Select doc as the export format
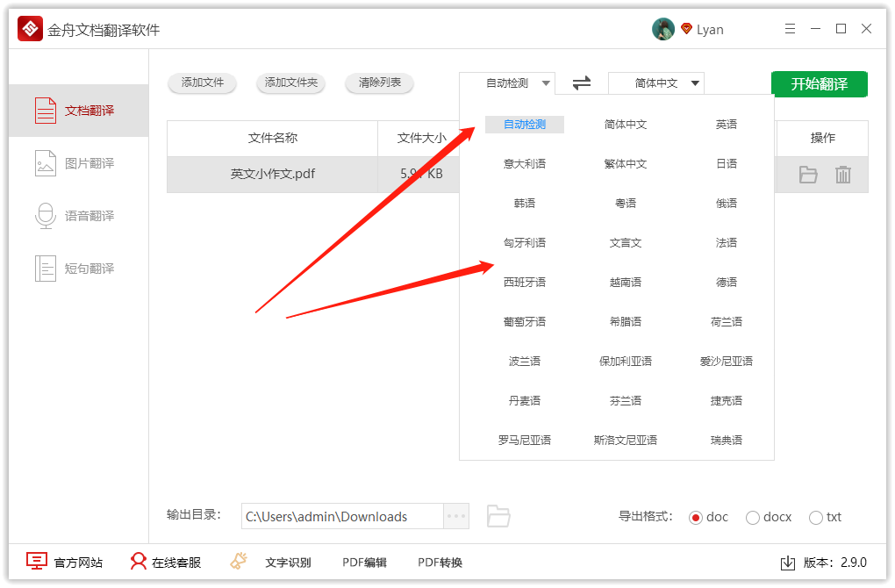 click(698, 517)
